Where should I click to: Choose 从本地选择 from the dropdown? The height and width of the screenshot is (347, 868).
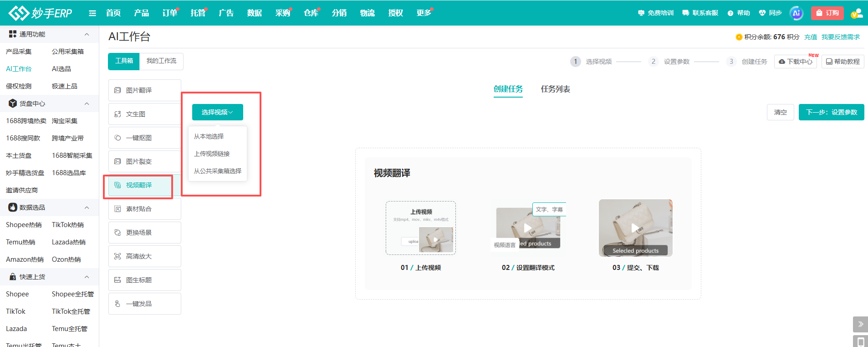click(218, 136)
